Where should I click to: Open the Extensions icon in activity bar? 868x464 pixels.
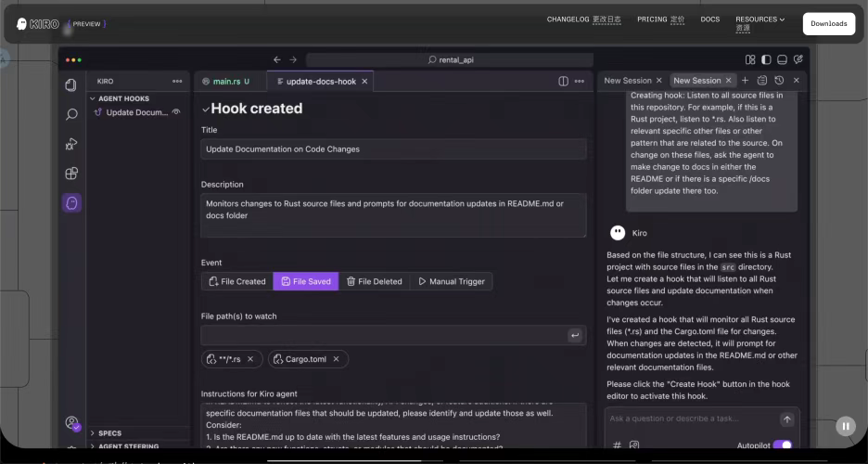(x=71, y=174)
